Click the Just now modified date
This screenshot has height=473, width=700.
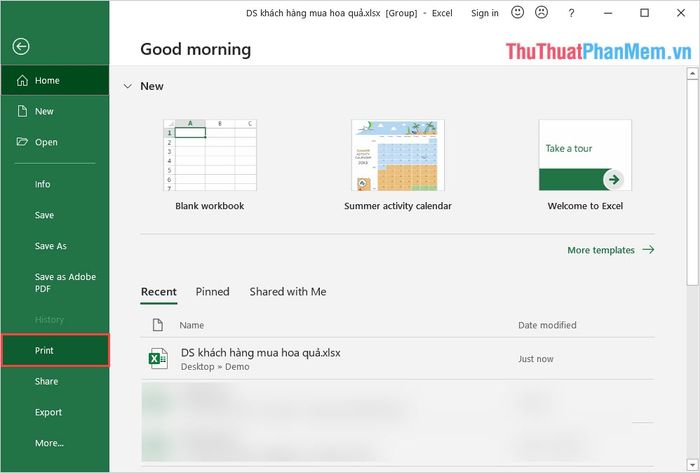click(536, 359)
